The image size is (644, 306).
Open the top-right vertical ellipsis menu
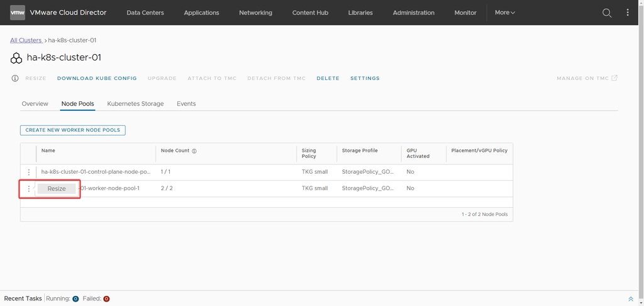tap(627, 13)
